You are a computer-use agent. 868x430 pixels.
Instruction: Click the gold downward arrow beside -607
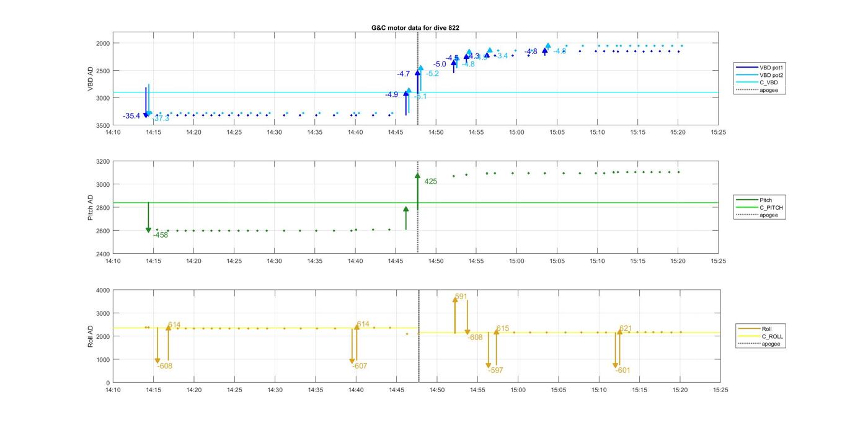(x=352, y=346)
